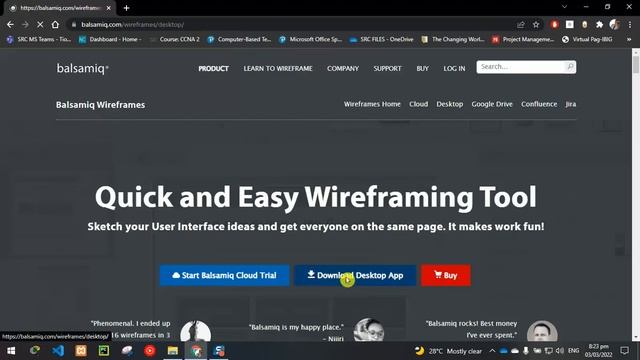The width and height of the screenshot is (640, 360).
Task: Open the BUY menu item
Action: tap(422, 69)
